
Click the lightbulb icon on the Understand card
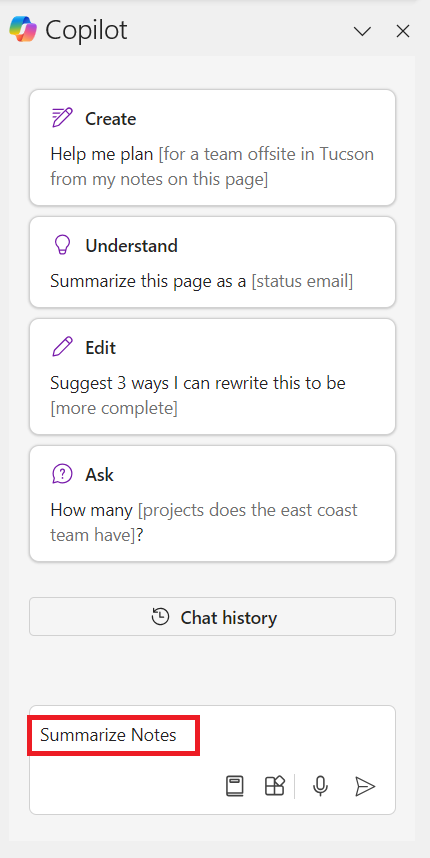[61, 246]
